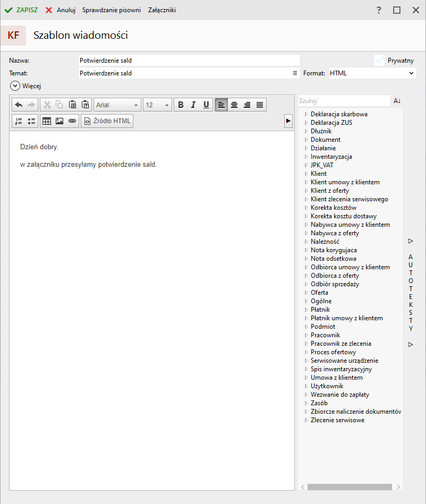Open the font size 12 dropdown
Screen dimensions: 426x504
pos(157,105)
